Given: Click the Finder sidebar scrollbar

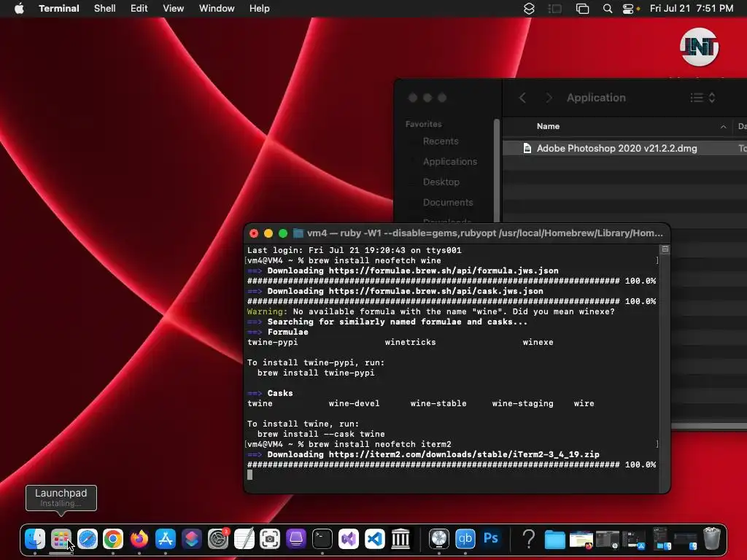Looking at the screenshot, I should [x=497, y=170].
